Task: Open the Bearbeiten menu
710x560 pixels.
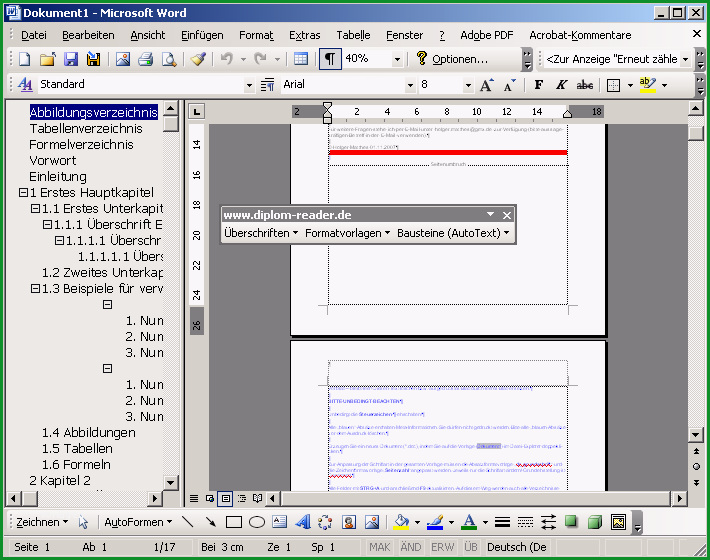Action: (88, 35)
